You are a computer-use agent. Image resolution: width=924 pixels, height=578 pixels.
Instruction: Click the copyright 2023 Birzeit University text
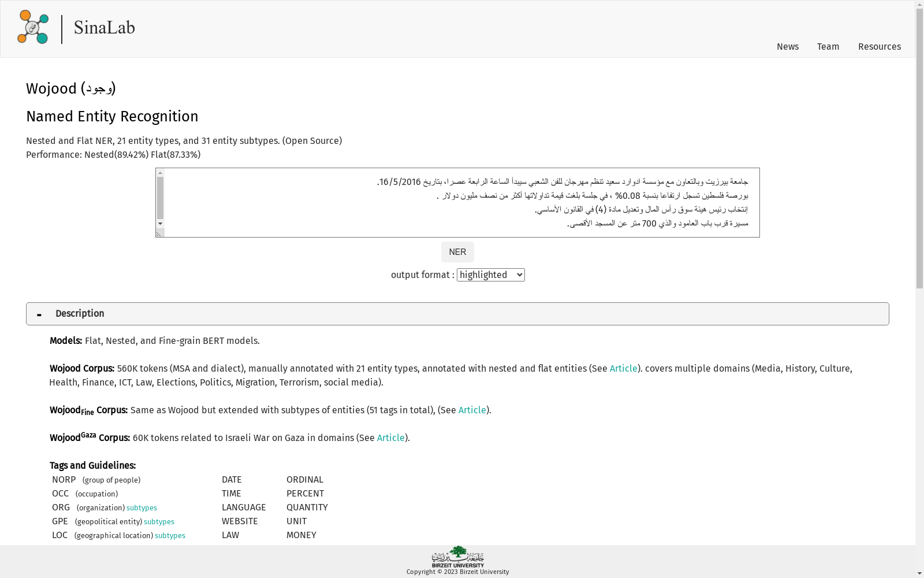click(457, 572)
